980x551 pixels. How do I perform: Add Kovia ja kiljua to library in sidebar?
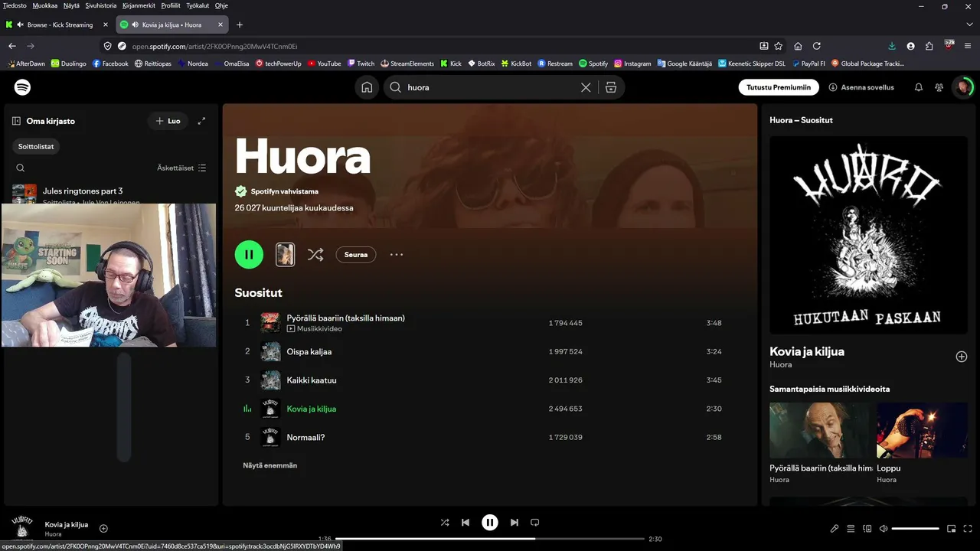tap(962, 357)
